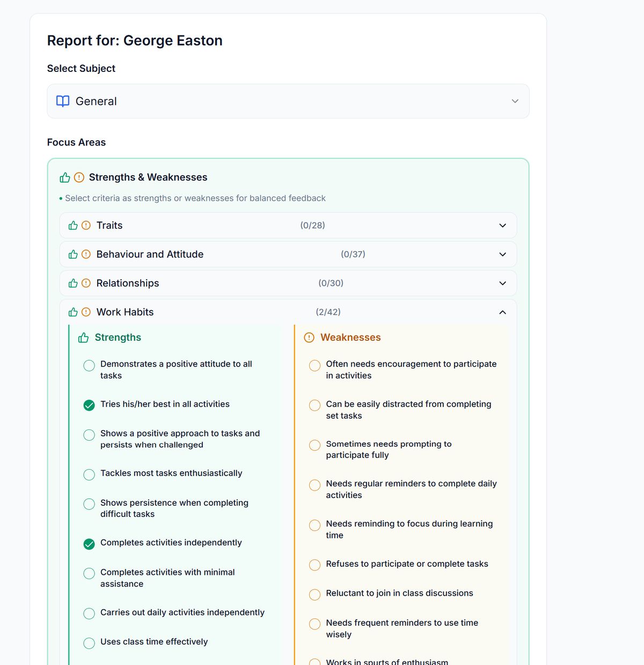
Task: Click the thumbs-up icon beside Traits
Action: point(73,225)
